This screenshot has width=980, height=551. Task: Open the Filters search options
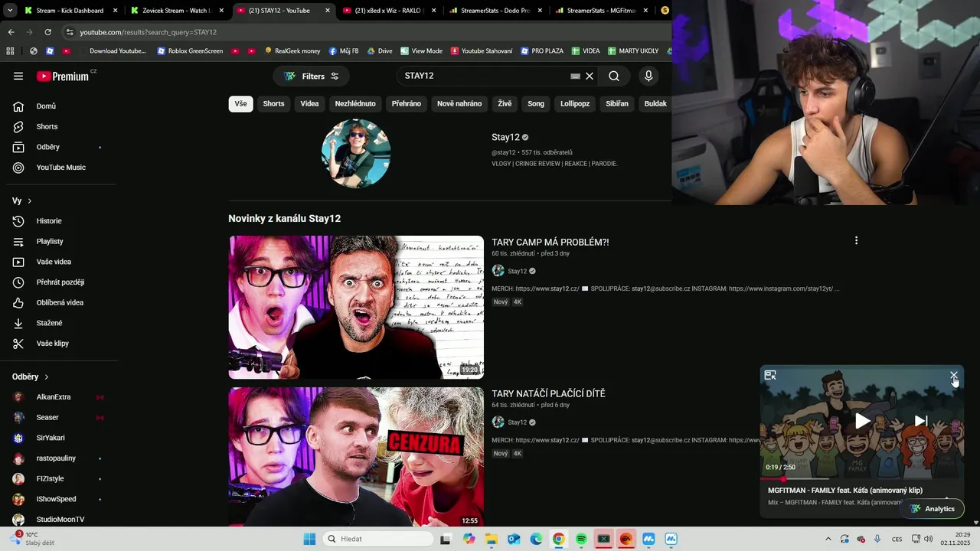(x=312, y=76)
